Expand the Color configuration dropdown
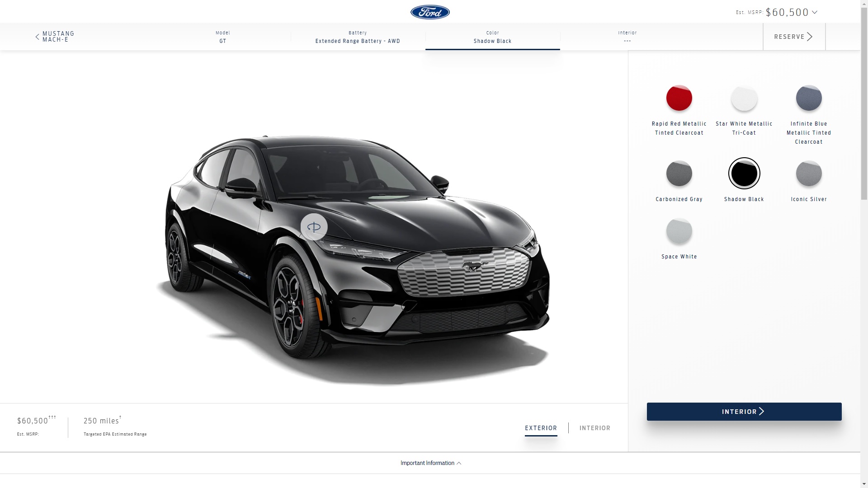The width and height of the screenshot is (868, 488). pos(492,37)
